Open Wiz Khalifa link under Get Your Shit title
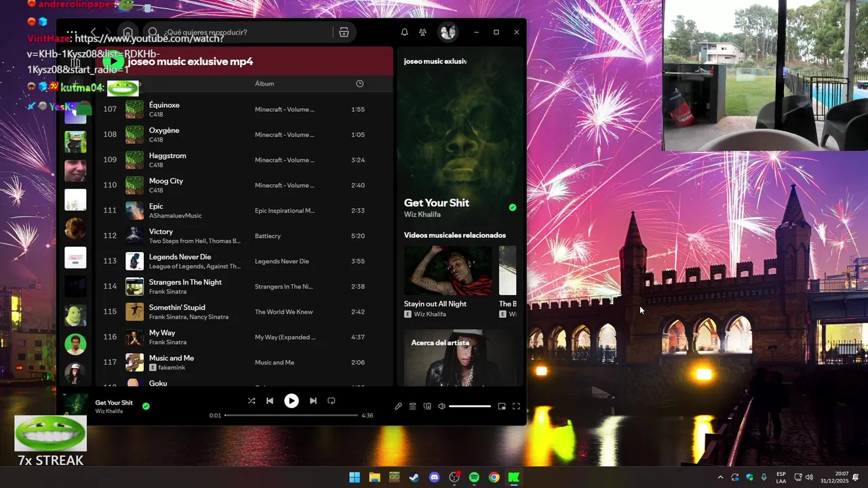Image resolution: width=868 pixels, height=488 pixels. [422, 215]
